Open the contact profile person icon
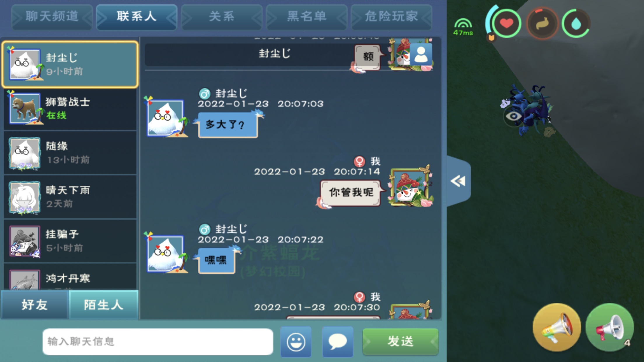 421,54
